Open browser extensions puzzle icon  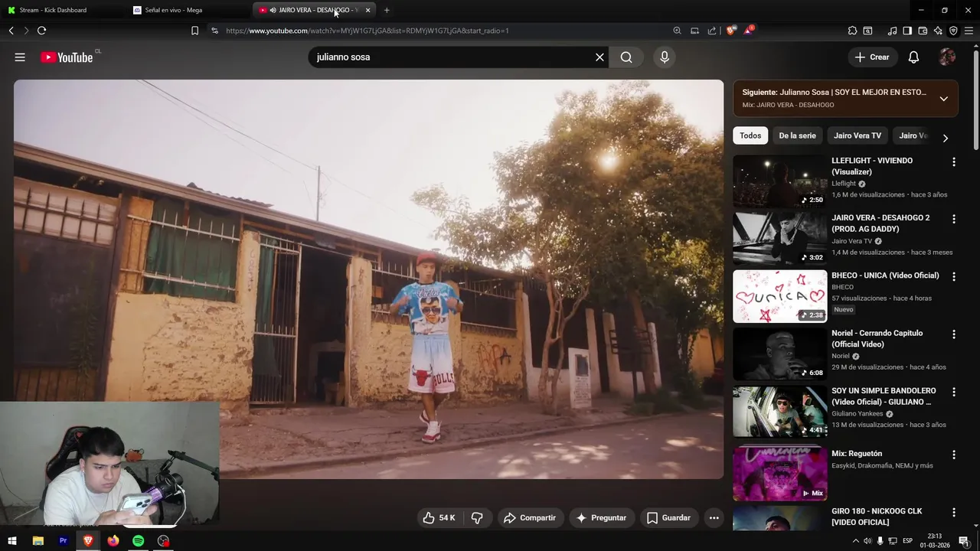tap(852, 31)
